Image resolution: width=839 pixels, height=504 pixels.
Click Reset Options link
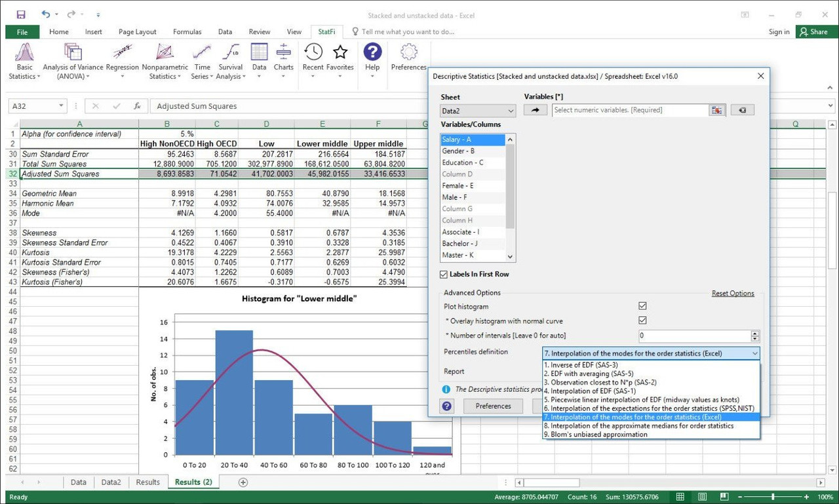[x=733, y=293]
